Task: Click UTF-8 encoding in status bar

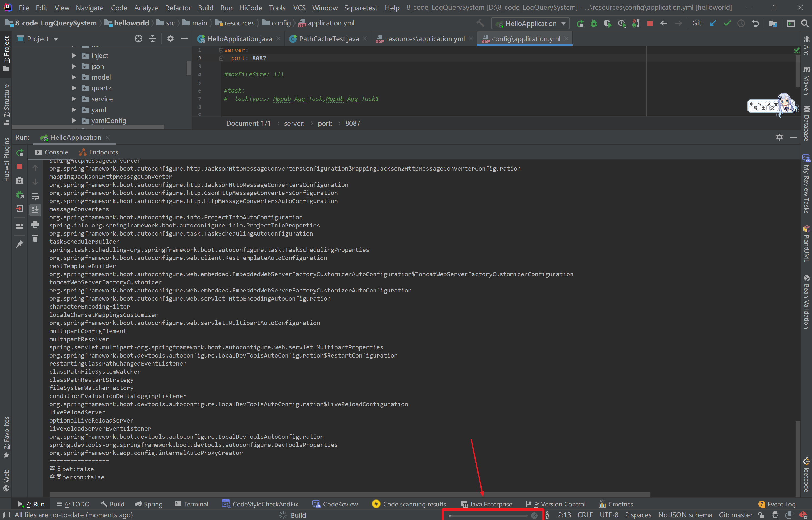Action: pyautogui.click(x=609, y=515)
